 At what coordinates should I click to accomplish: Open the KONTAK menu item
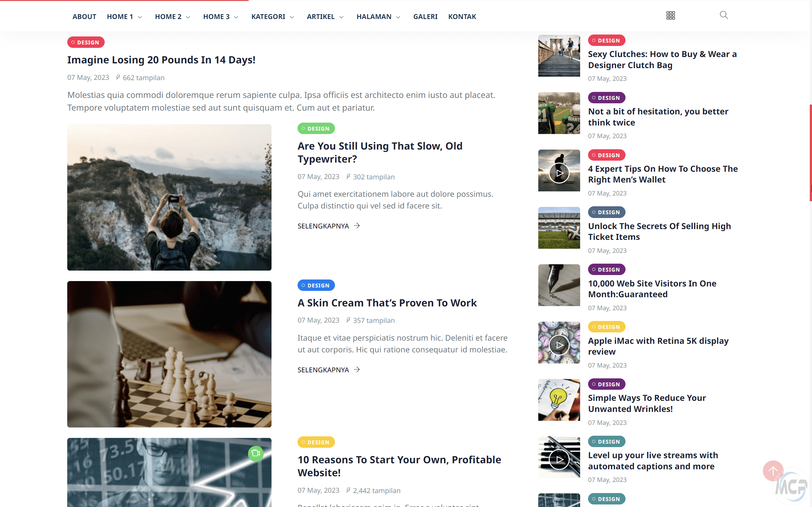[462, 16]
